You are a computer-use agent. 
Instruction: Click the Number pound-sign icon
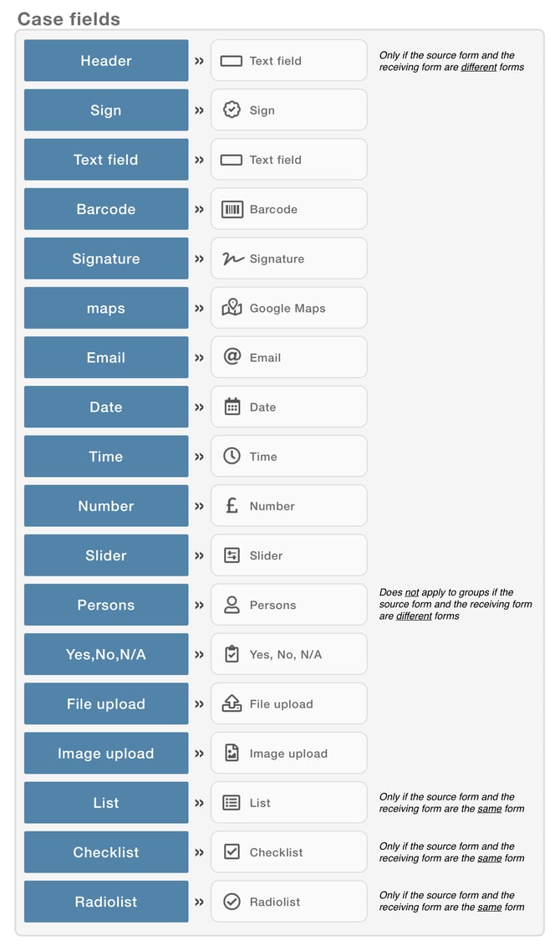(232, 505)
